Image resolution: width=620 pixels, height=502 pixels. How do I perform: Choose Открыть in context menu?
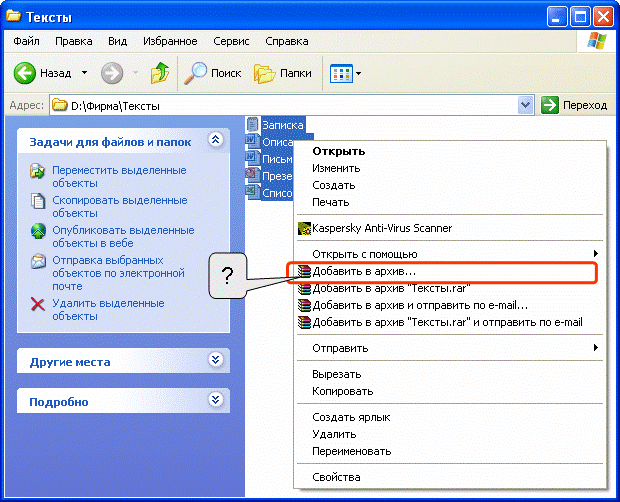(338, 151)
